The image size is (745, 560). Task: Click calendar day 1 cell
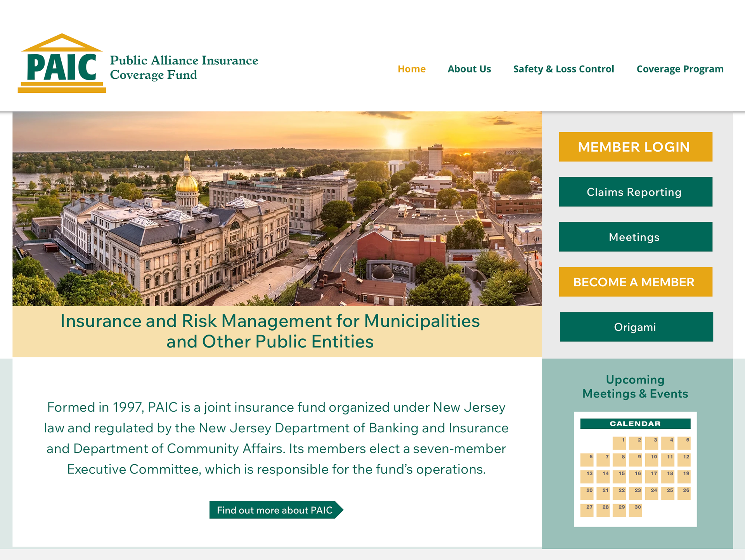(x=619, y=443)
